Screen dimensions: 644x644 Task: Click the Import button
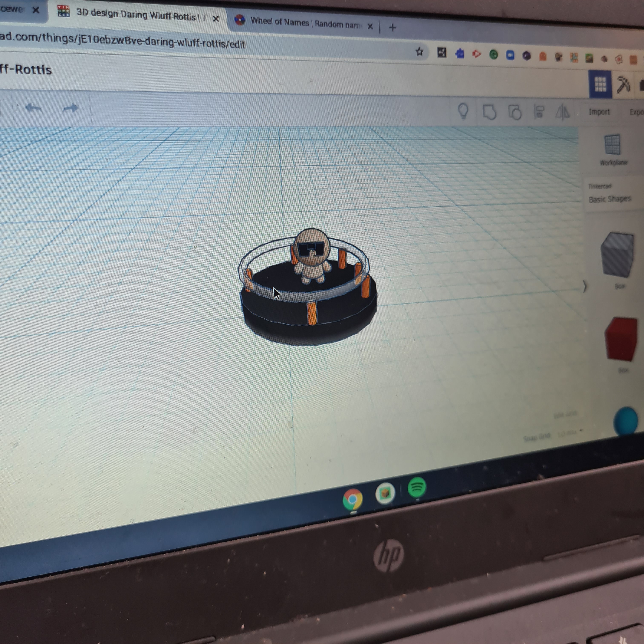click(599, 112)
